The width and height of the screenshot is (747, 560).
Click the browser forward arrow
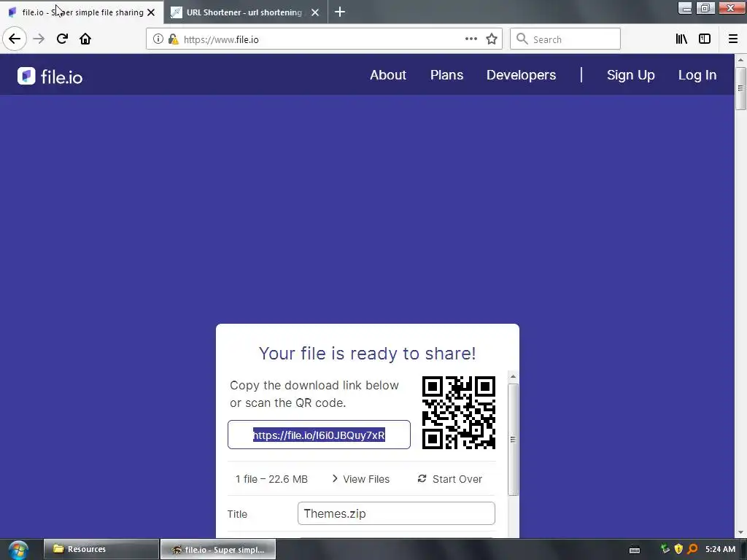click(39, 39)
